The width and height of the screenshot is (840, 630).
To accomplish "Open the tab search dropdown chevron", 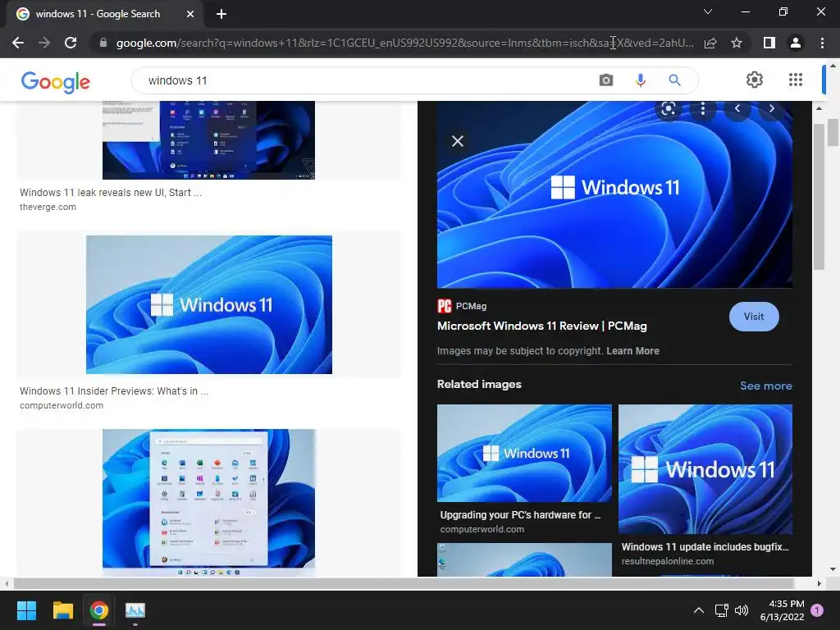I will [x=708, y=11].
